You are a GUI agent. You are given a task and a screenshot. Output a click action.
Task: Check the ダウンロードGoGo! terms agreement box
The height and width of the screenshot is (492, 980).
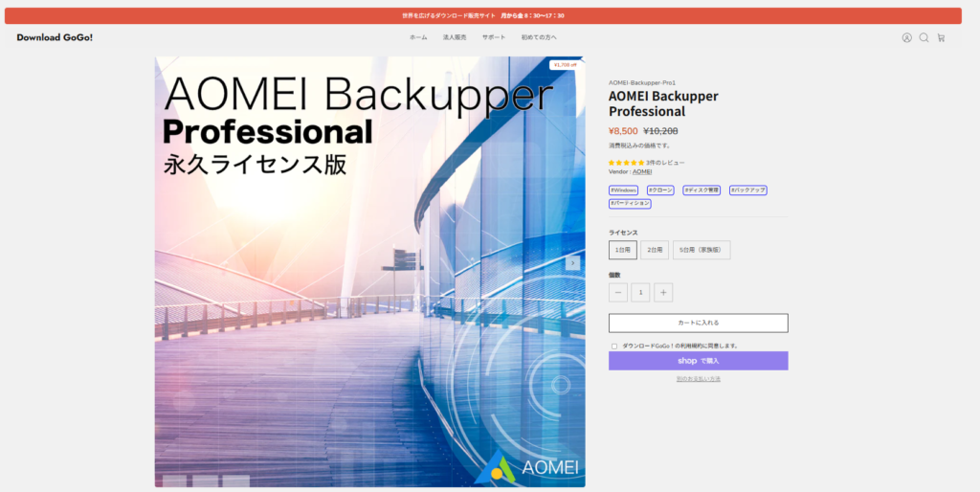point(614,347)
